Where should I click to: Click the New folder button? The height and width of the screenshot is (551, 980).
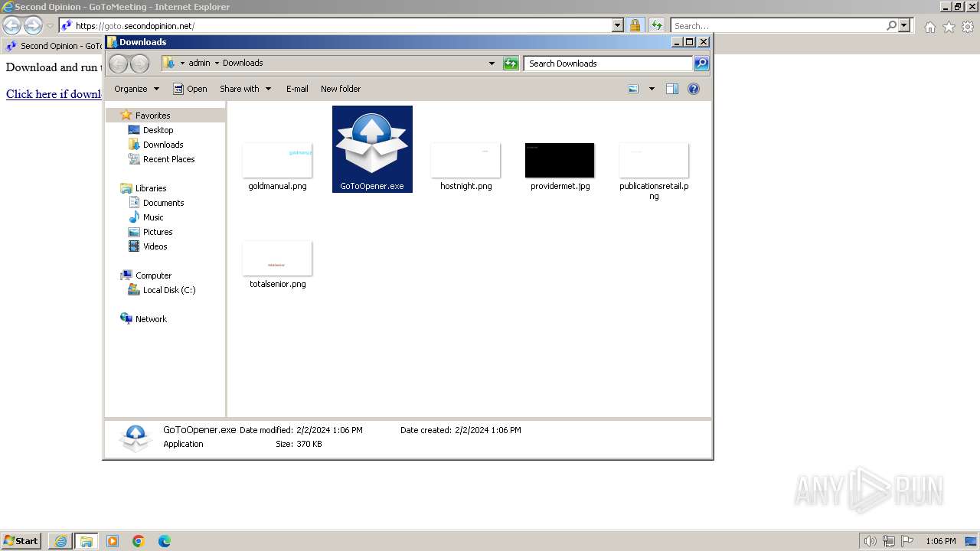341,89
